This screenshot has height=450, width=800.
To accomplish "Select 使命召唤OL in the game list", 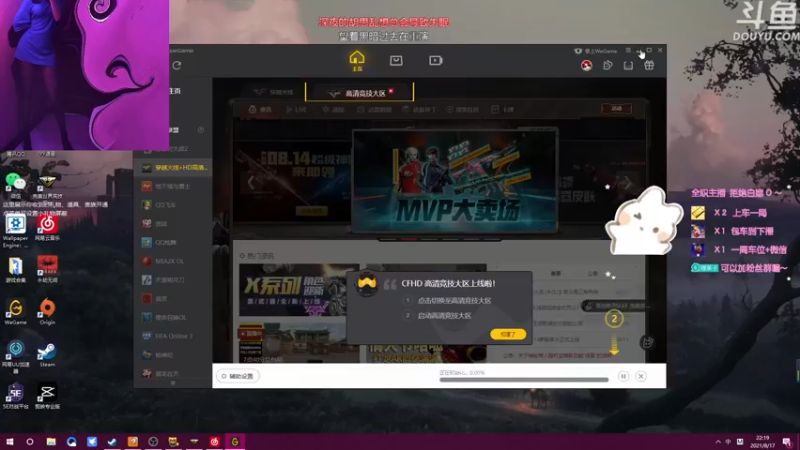I will click(x=173, y=317).
